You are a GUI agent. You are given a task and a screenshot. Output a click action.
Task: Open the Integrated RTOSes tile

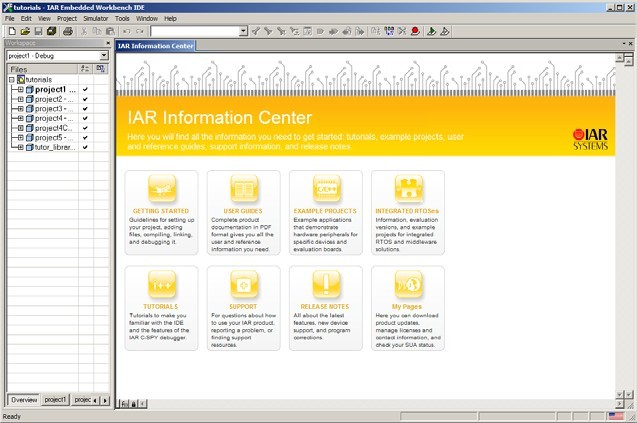pos(407,213)
